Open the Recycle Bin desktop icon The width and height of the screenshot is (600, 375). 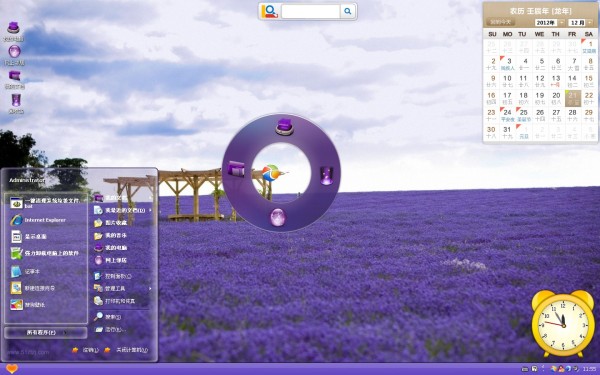16,103
